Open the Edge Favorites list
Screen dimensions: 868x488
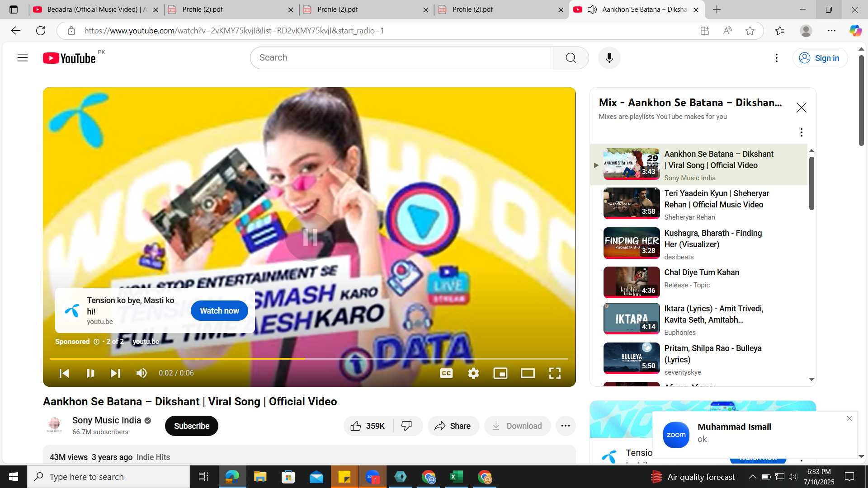[x=780, y=31]
